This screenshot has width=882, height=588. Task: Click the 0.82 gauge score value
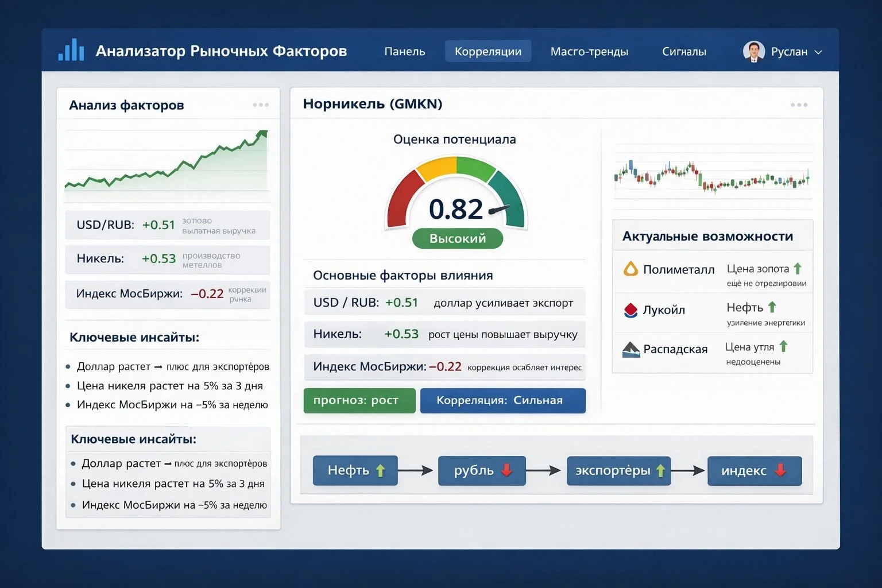[x=456, y=209]
